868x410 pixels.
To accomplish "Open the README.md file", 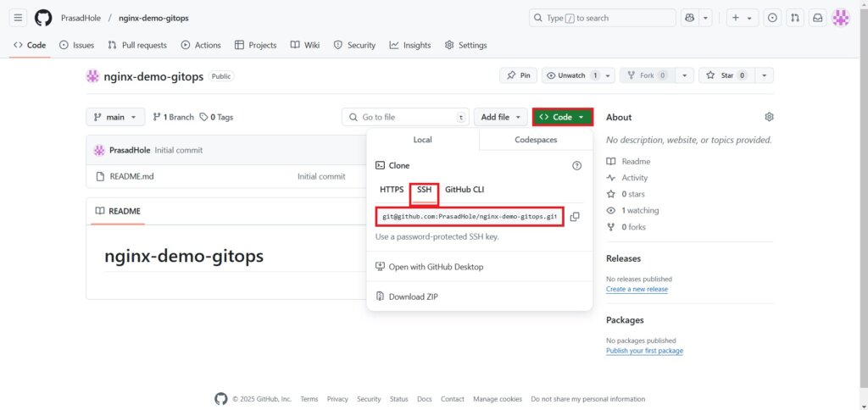I will 131,176.
